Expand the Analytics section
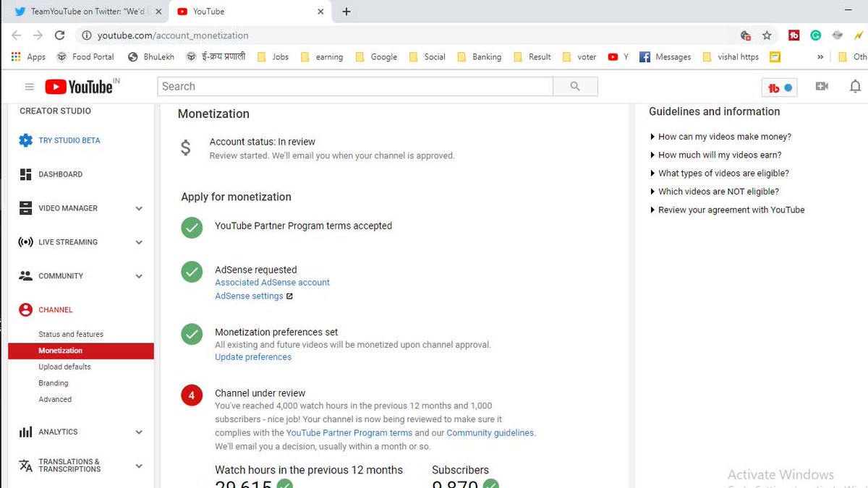The height and width of the screenshot is (488, 868). pos(139,432)
